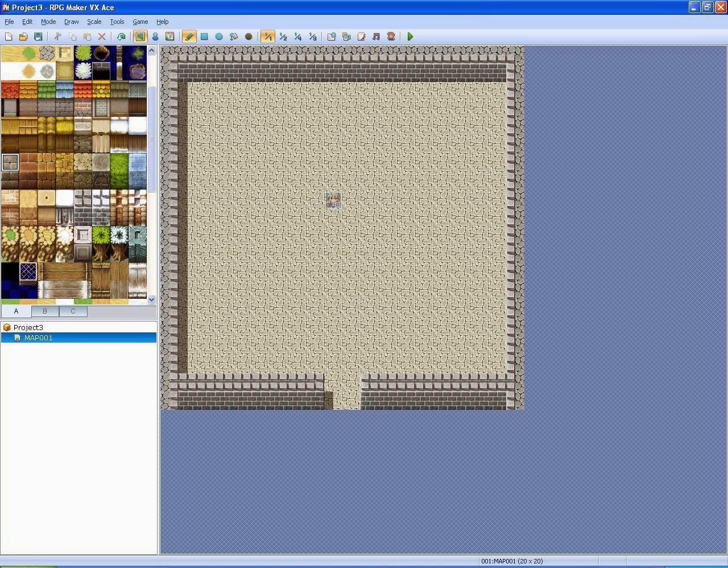This screenshot has height=568, width=728.
Task: Set map zoom to 1/8 scale
Action: (312, 36)
